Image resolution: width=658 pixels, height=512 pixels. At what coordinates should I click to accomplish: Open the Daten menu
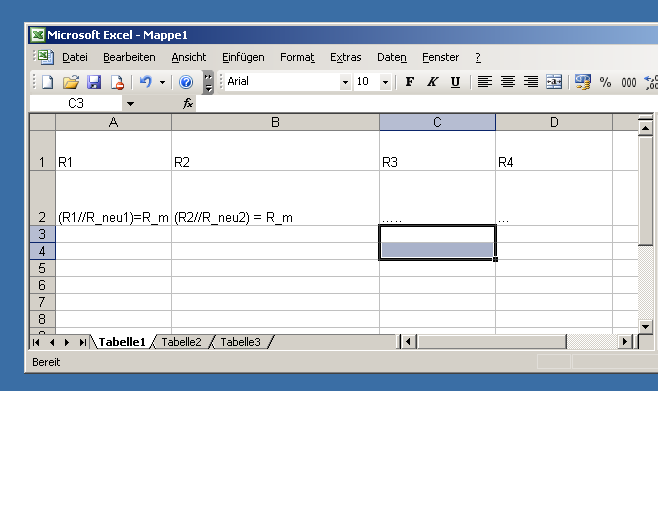392,57
